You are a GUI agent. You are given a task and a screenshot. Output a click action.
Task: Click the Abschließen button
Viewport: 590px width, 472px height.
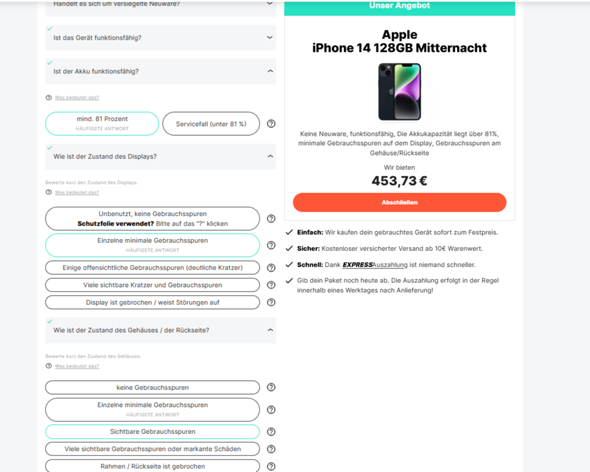tap(400, 203)
